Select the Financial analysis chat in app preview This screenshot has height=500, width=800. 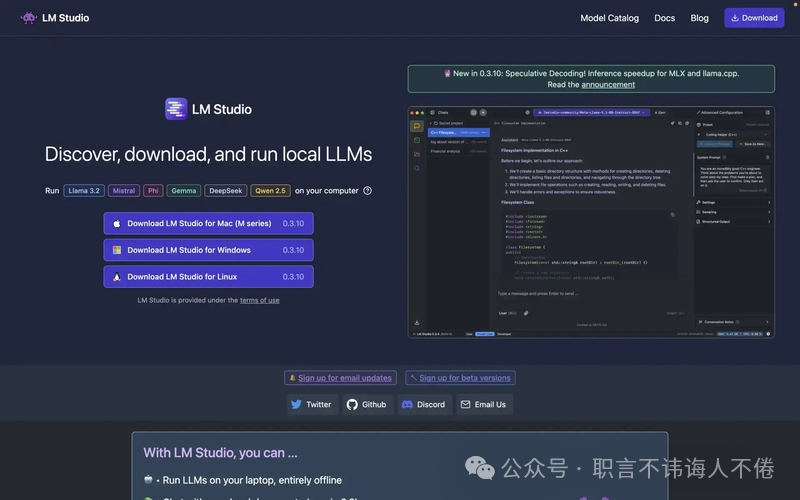[458, 151]
